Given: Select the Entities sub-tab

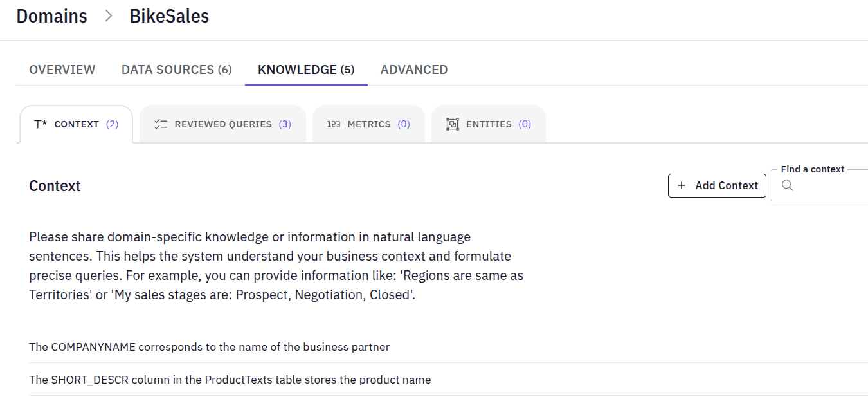Looking at the screenshot, I should [489, 124].
